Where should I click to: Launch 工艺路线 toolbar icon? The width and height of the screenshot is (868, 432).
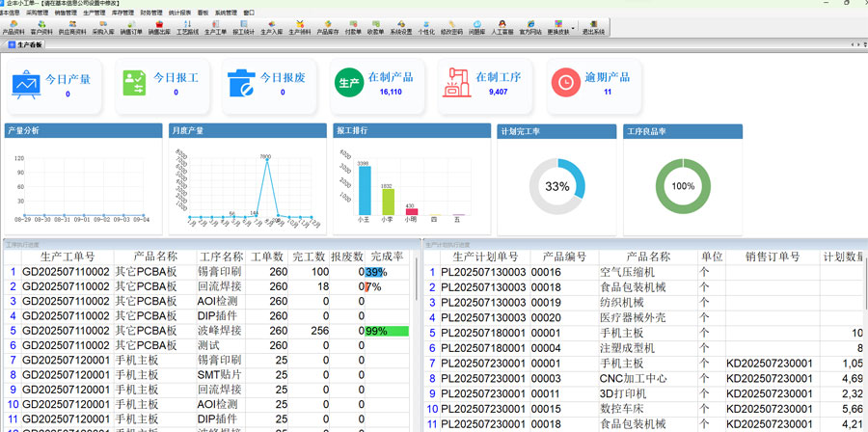coord(187,26)
